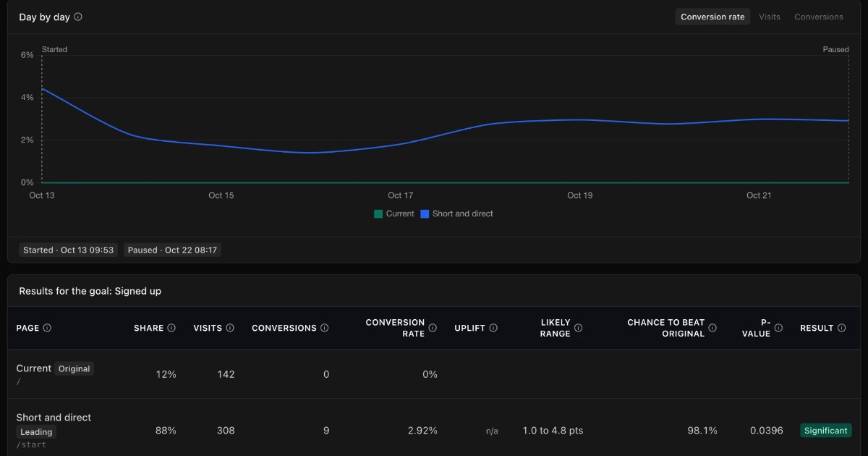Click the info icon next to CHANCE TO BEAT ORIGINAL
Viewport: 868px width, 456px height.
[x=712, y=328]
